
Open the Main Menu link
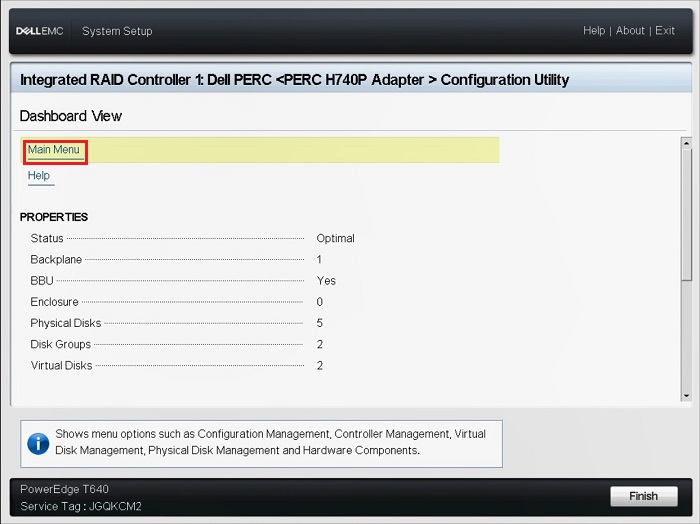pyautogui.click(x=54, y=150)
